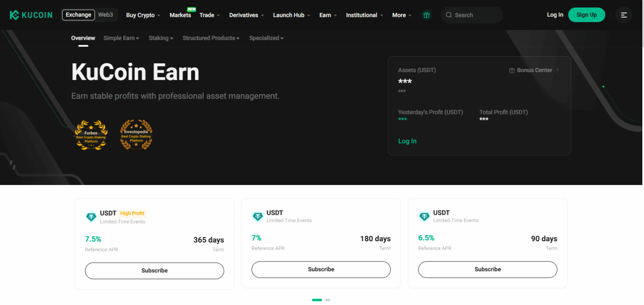Image resolution: width=644 pixels, height=305 pixels.
Task: Subscribe to the 180-day USDT product
Action: click(x=321, y=269)
